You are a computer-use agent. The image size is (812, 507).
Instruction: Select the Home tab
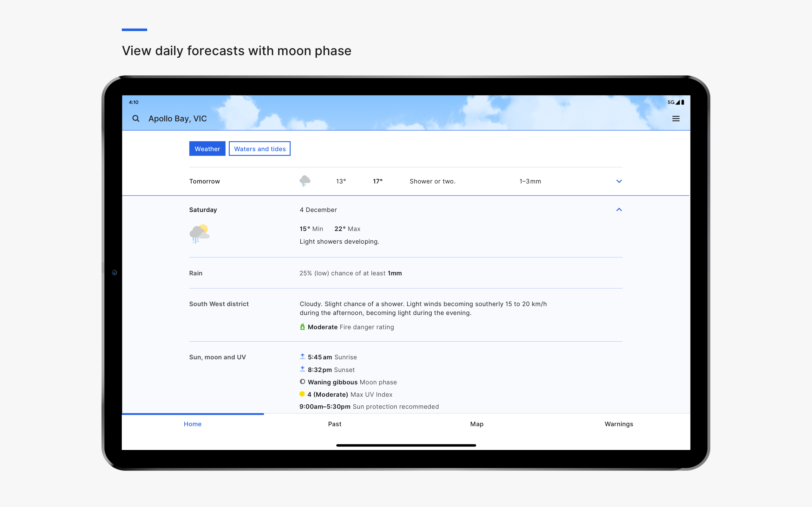tap(193, 424)
